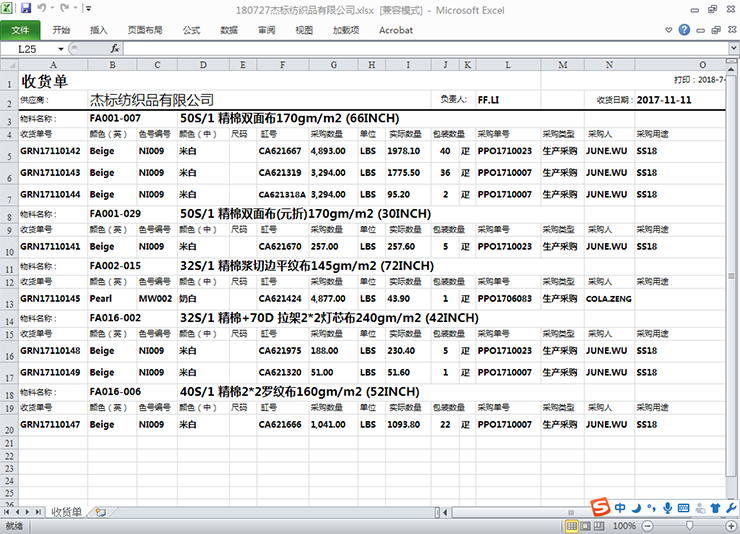Viewport: 740px width, 534px height.
Task: Open the undo history dropdown arrow
Action: point(52,8)
